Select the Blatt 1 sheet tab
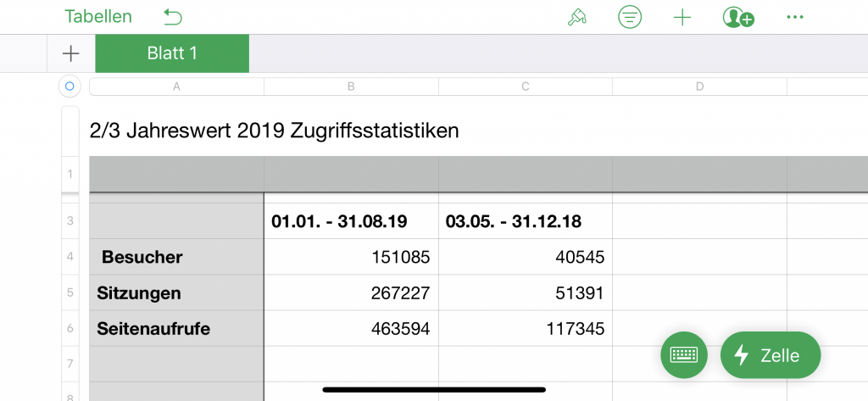 (x=172, y=53)
